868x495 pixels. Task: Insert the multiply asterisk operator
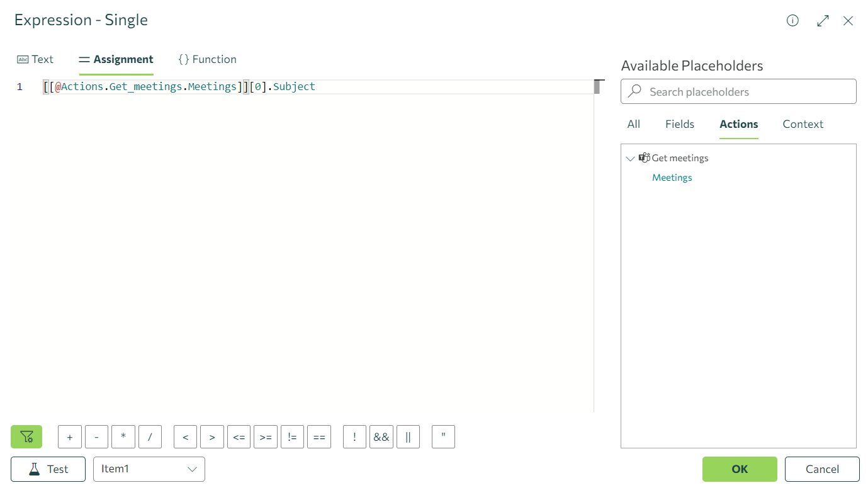click(x=123, y=436)
